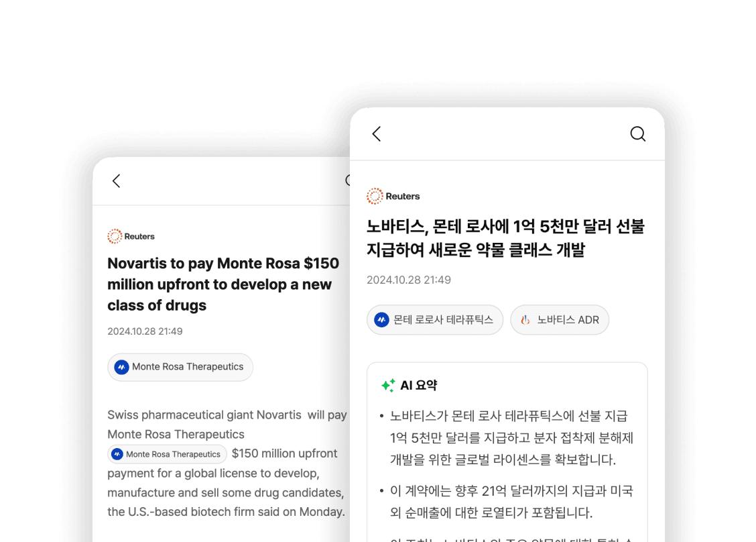Select the summary bullet mentioning 21억 달러

click(x=511, y=502)
